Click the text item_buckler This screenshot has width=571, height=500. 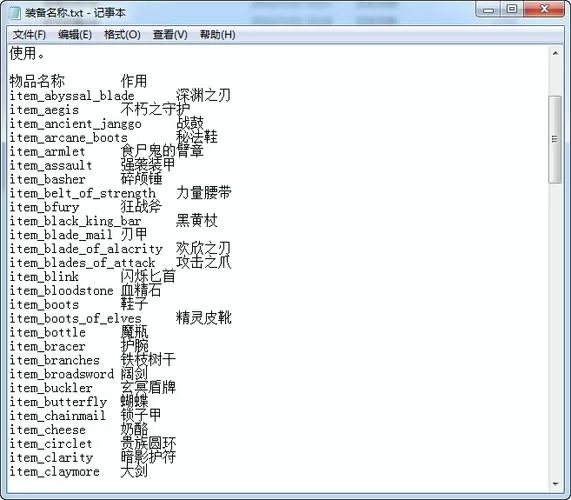[51, 388]
